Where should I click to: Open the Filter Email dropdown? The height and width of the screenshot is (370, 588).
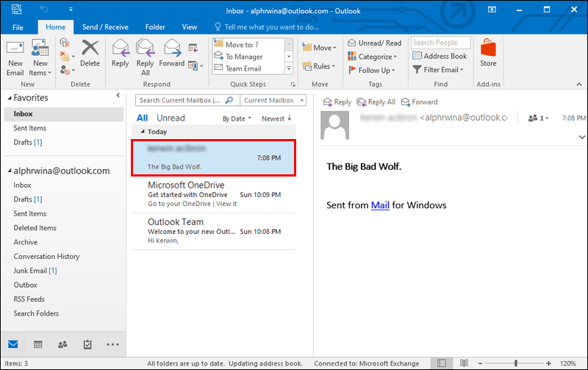pyautogui.click(x=438, y=69)
